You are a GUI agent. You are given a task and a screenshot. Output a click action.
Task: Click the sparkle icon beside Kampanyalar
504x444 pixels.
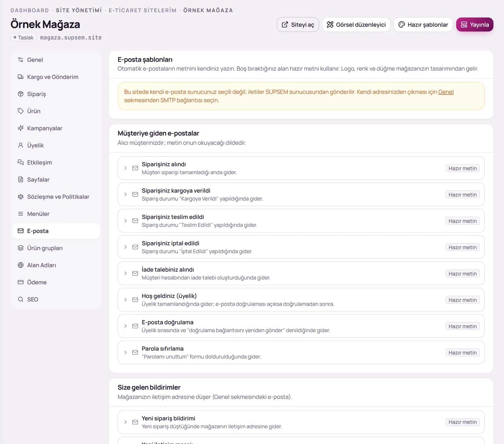20,128
